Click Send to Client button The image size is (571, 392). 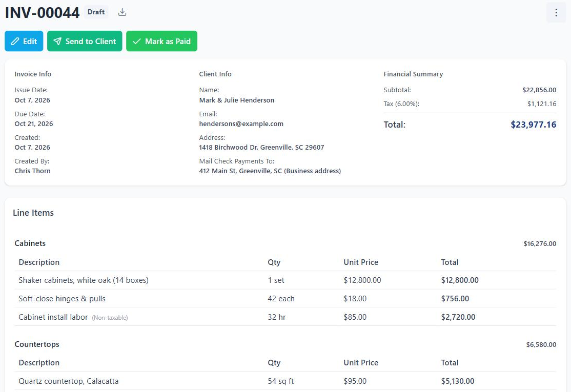click(x=85, y=41)
